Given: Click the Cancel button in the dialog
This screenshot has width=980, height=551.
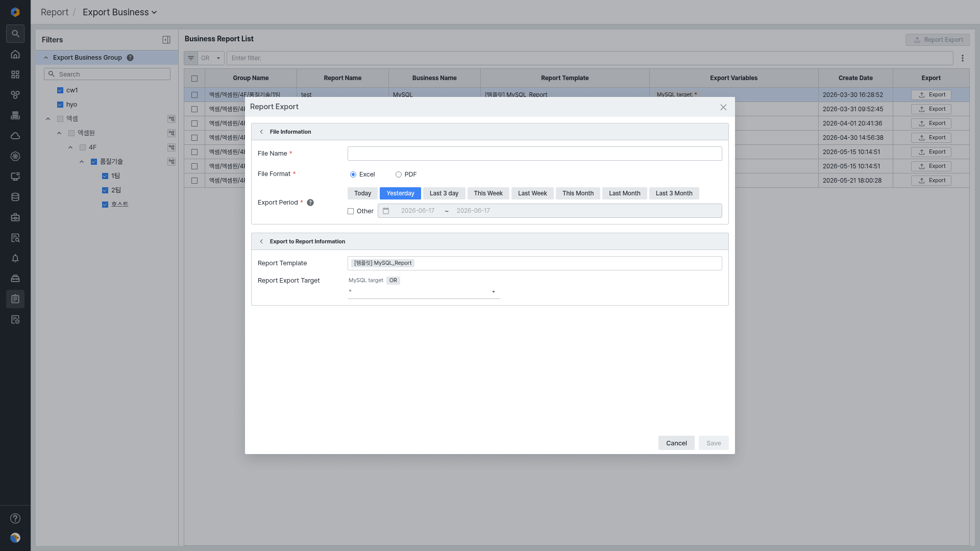Looking at the screenshot, I should 676,443.
